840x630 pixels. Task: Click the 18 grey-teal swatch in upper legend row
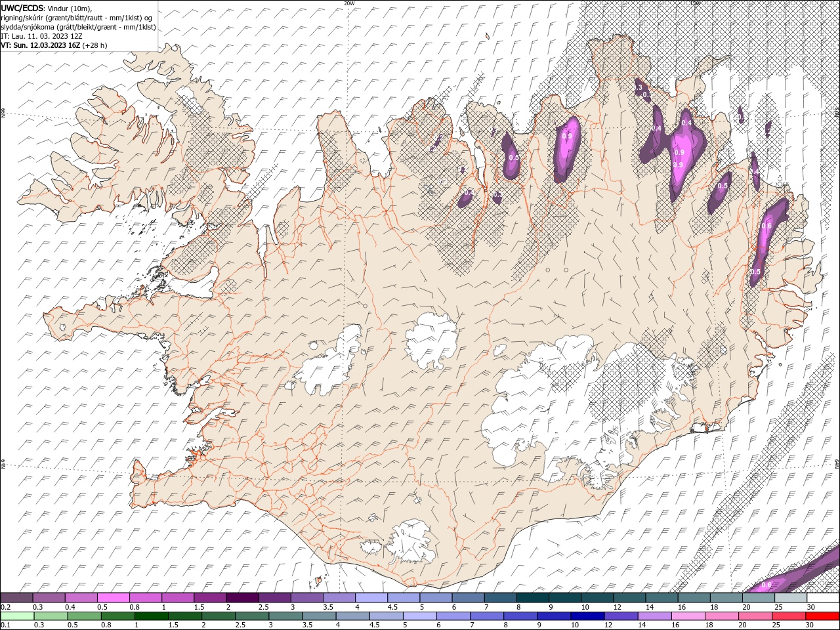[x=727, y=598]
